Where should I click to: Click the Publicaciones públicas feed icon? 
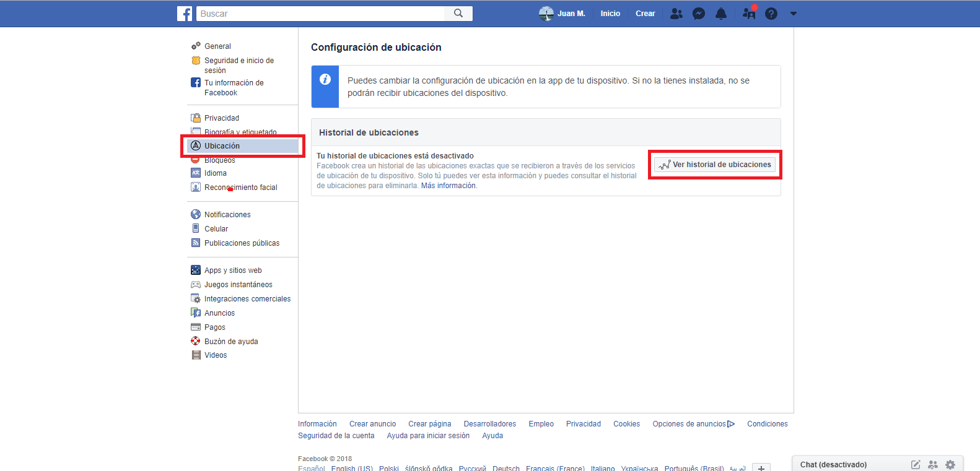[196, 243]
